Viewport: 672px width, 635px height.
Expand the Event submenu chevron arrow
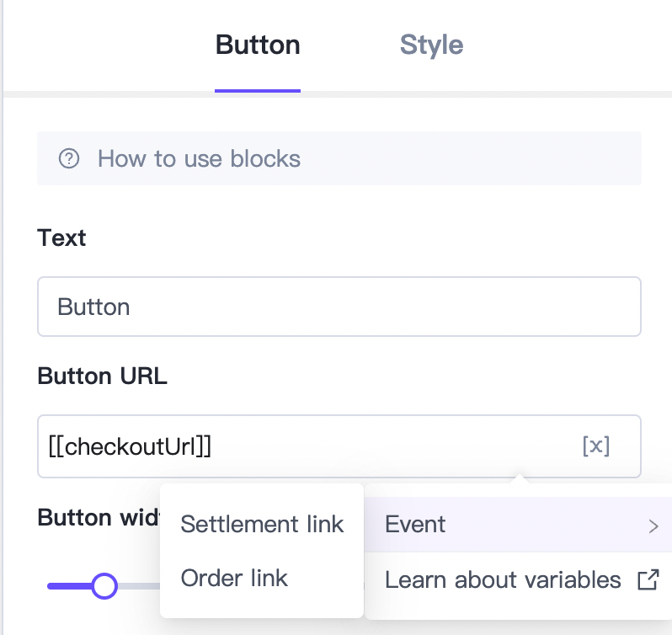653,527
